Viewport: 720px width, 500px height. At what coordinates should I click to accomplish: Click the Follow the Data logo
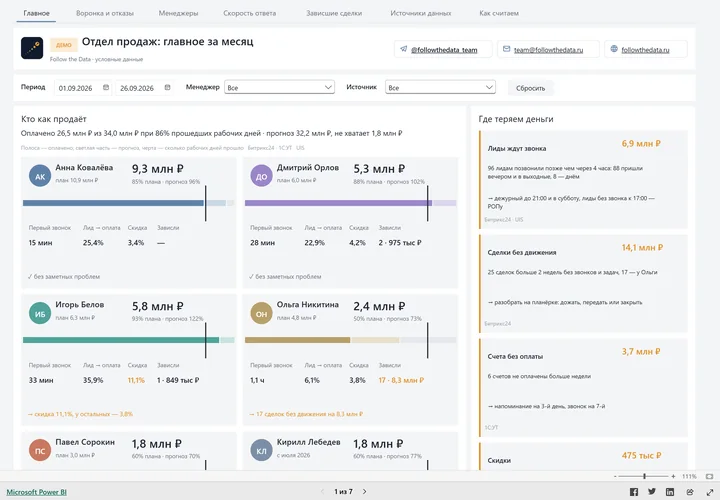click(32, 48)
